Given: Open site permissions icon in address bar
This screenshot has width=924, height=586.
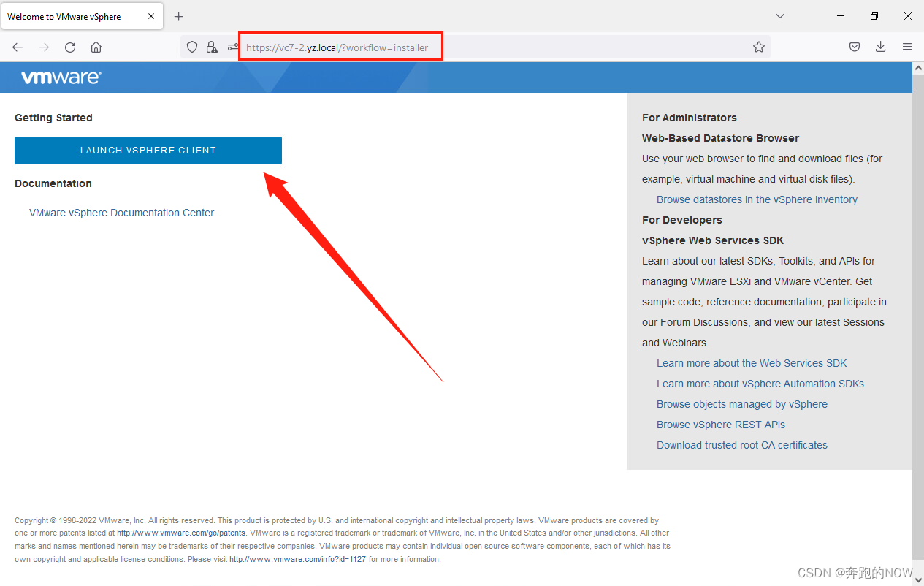Looking at the screenshot, I should [x=232, y=47].
